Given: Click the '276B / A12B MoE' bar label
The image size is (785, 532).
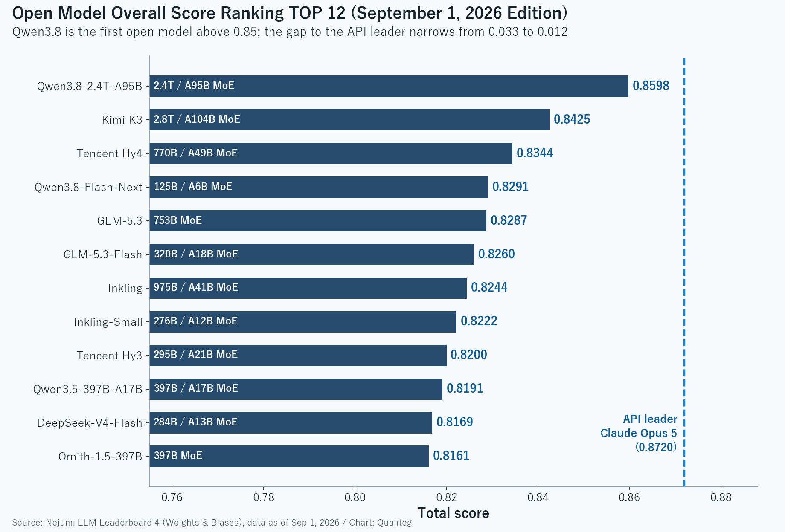Looking at the screenshot, I should coord(195,321).
